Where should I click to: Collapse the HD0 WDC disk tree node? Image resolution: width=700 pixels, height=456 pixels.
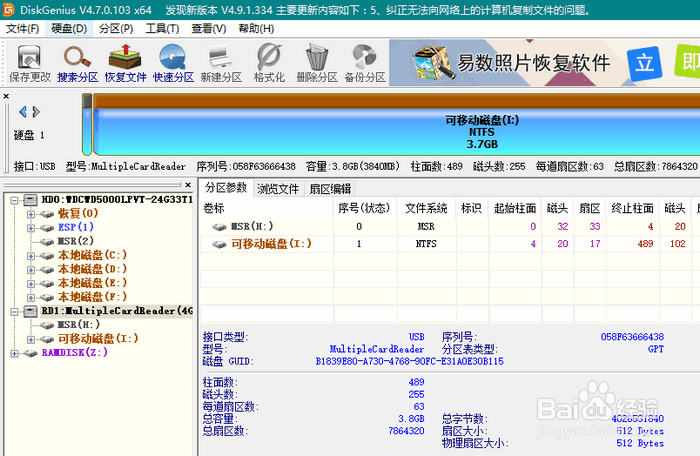14,200
